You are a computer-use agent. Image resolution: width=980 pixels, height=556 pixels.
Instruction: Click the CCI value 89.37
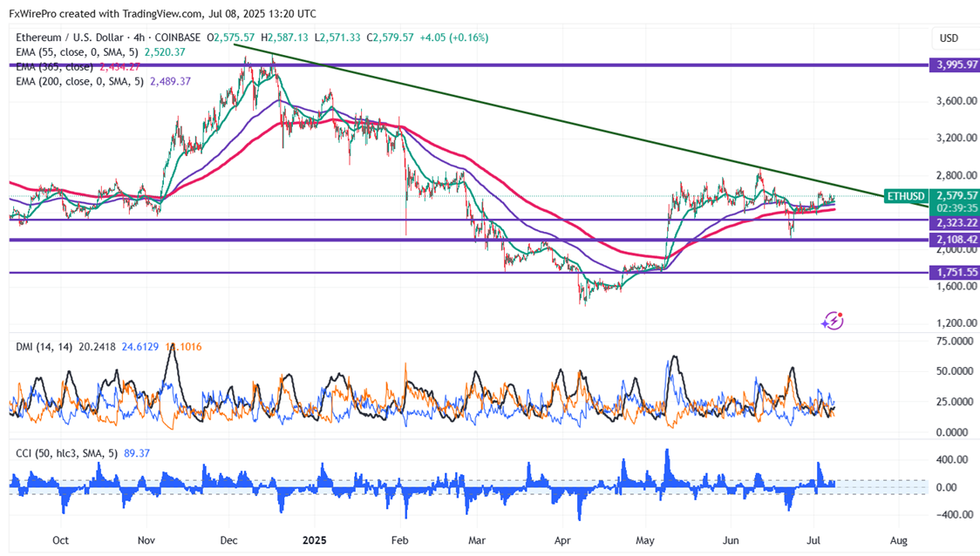click(x=137, y=453)
